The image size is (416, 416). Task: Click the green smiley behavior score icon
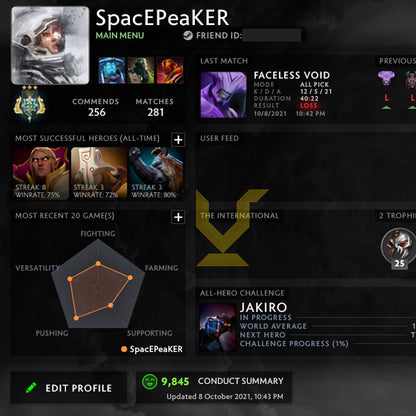coord(149,381)
